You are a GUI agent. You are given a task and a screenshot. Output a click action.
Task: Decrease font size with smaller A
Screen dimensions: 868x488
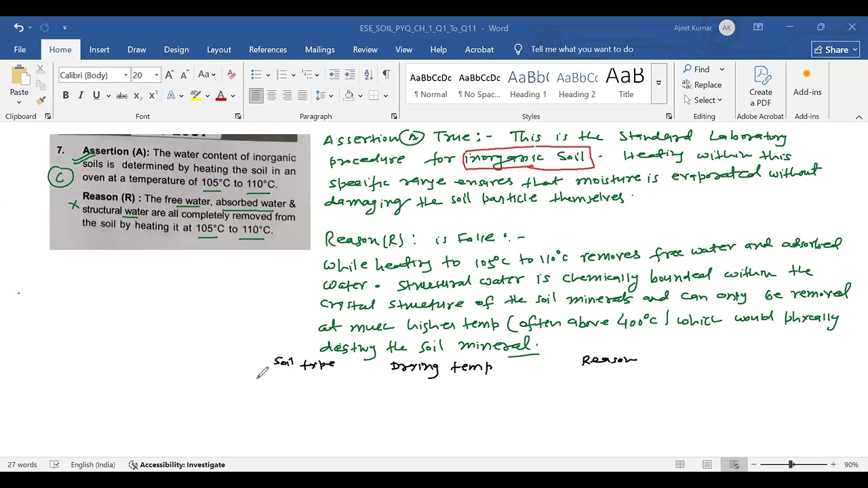coord(184,75)
